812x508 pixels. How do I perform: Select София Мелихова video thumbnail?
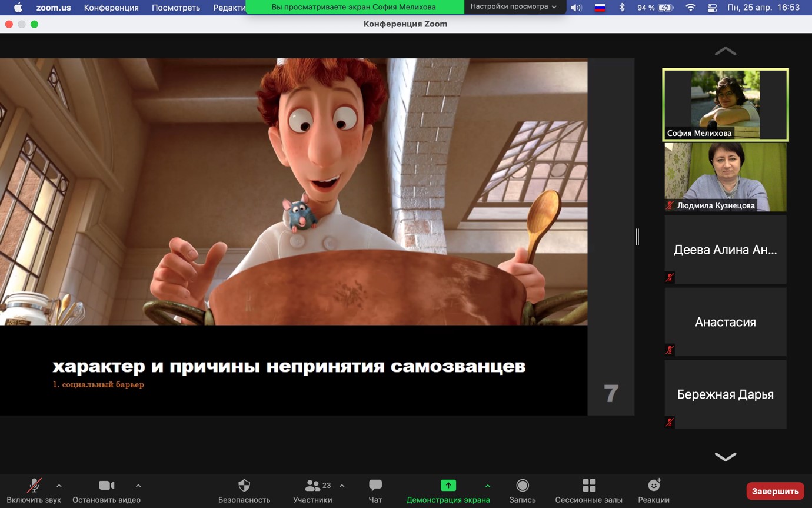726,105
